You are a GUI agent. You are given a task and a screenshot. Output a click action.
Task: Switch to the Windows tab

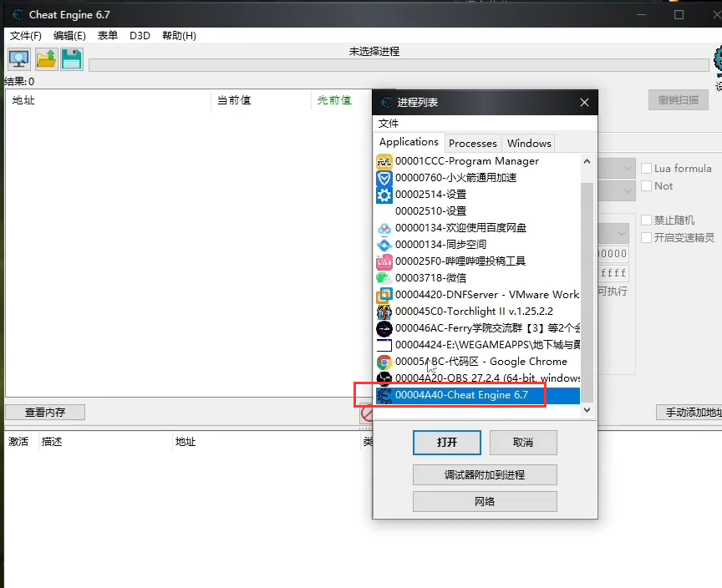529,143
